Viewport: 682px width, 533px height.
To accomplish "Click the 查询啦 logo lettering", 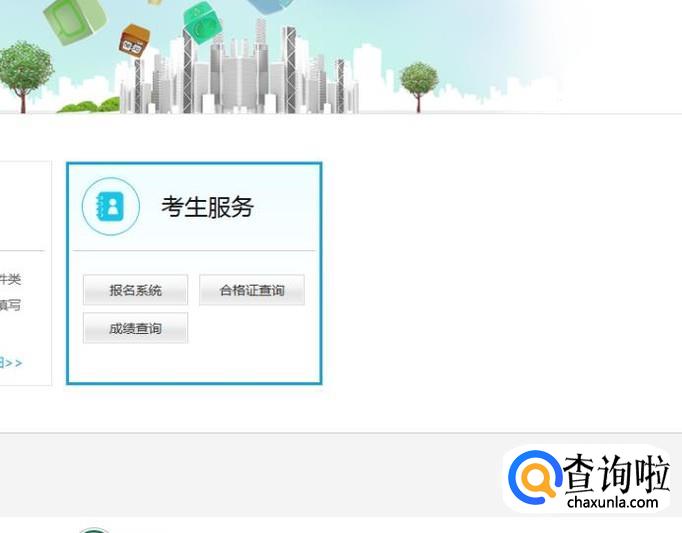I will click(615, 474).
